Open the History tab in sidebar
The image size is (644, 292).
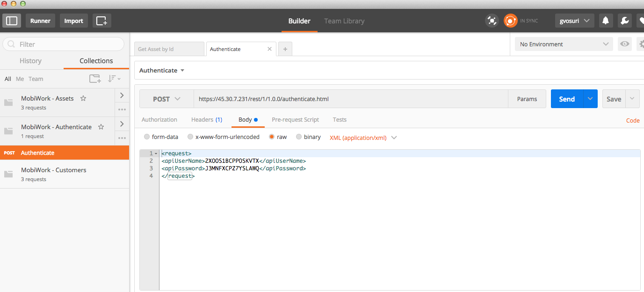pyautogui.click(x=30, y=61)
